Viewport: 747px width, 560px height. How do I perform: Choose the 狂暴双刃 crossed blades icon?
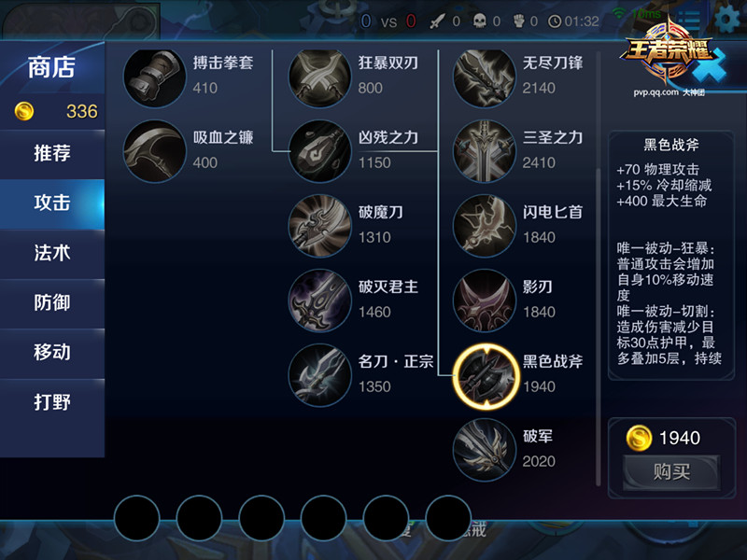click(319, 77)
